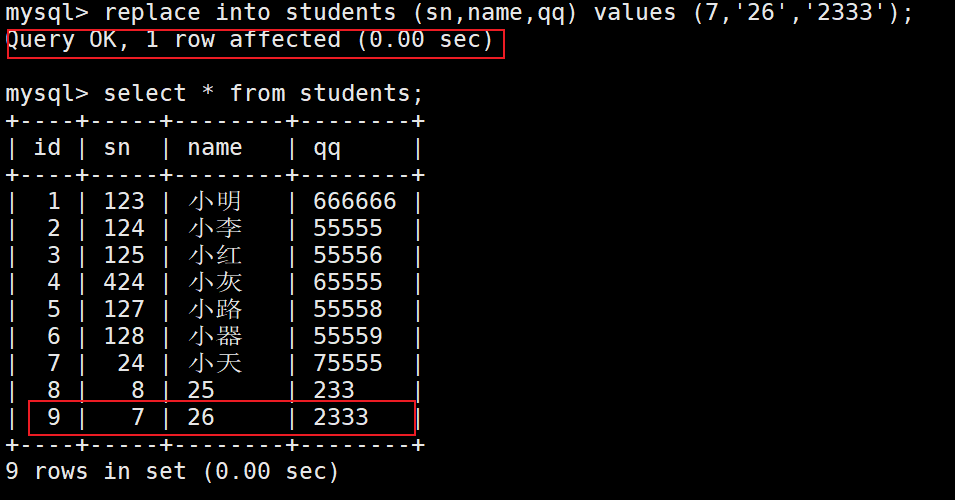955x500 pixels.
Task: Click id cell 8 in the qq 233 row
Action: tap(54, 390)
